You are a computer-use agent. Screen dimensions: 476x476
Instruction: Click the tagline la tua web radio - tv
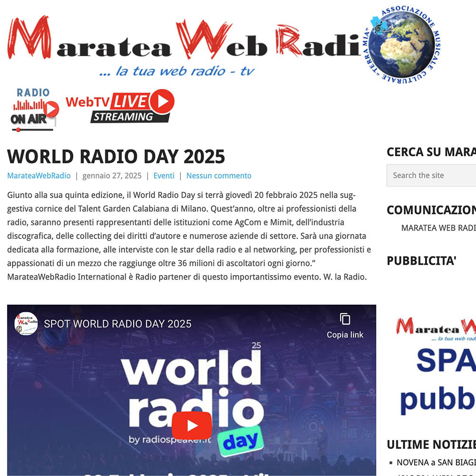click(177, 71)
